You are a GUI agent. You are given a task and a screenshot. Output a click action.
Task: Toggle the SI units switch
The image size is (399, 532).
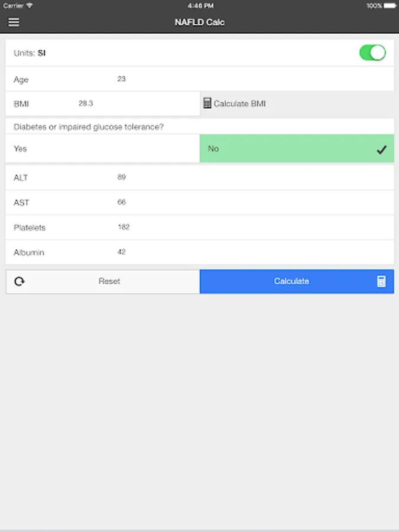pyautogui.click(x=372, y=53)
